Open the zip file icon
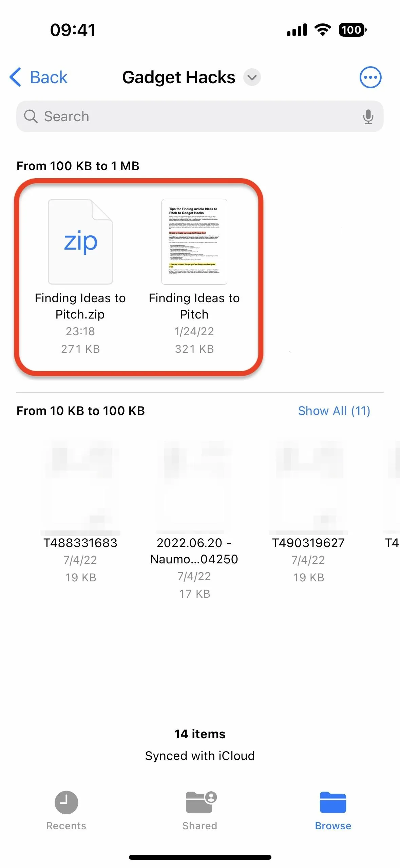 point(80,241)
